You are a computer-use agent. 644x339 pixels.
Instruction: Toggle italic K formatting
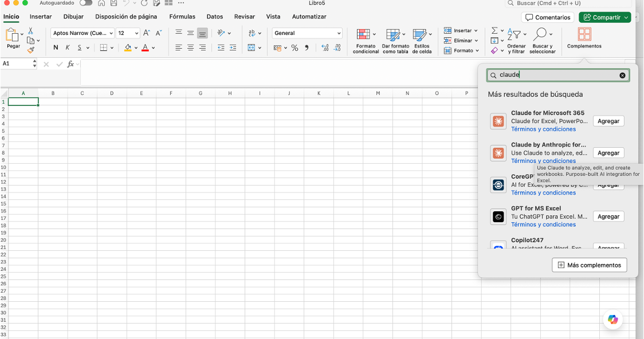tap(68, 48)
